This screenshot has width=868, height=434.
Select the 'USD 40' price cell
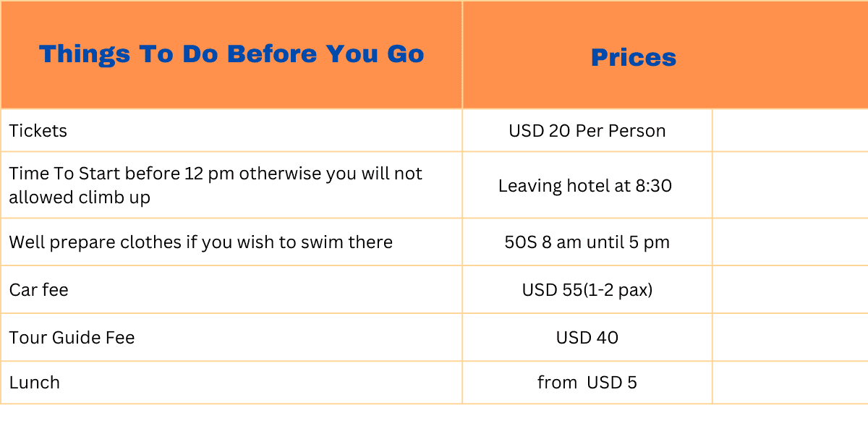(x=587, y=338)
